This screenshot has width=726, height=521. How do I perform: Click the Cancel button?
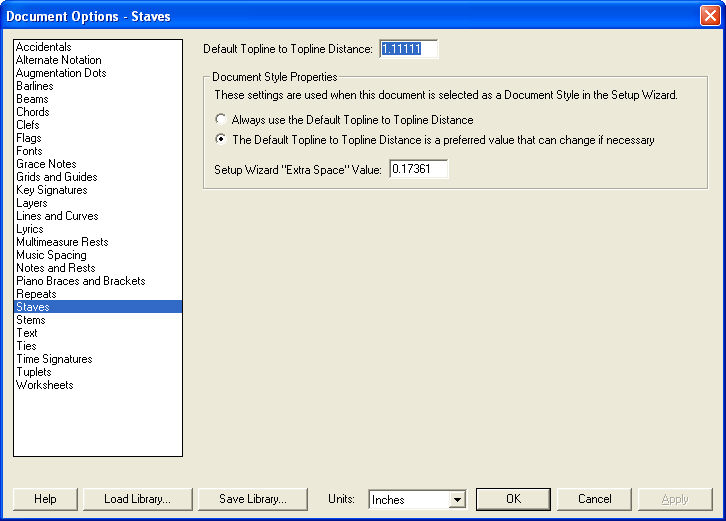click(595, 499)
